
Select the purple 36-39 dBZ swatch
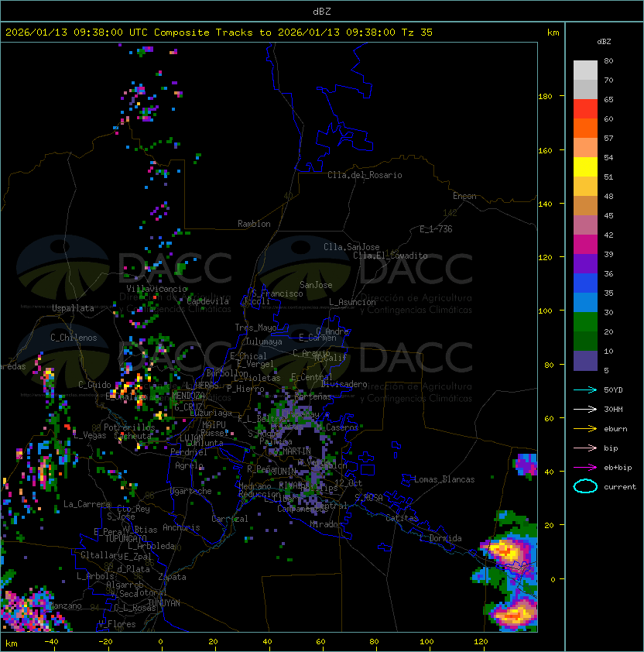pos(585,263)
